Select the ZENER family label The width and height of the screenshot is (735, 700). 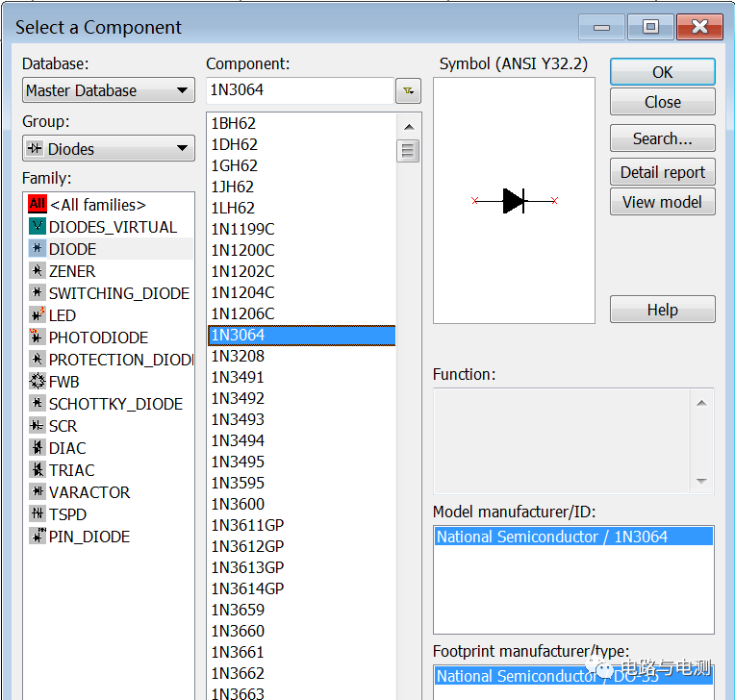[x=72, y=271]
